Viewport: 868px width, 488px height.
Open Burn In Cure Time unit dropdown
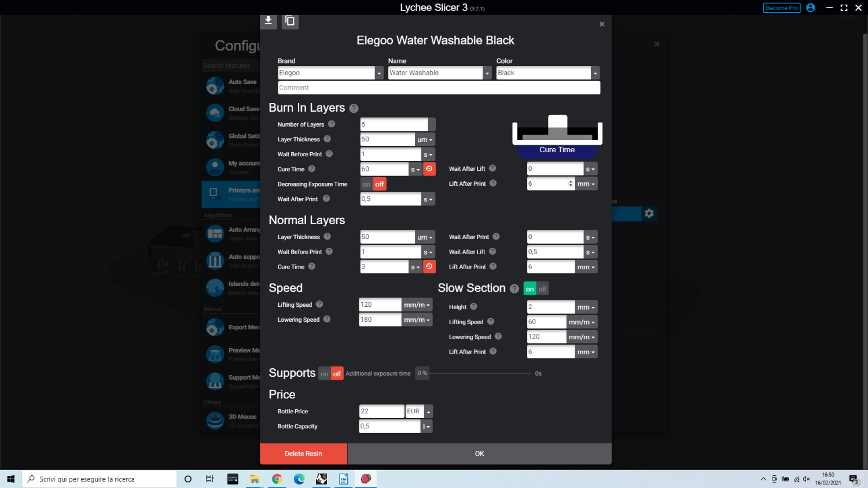[x=415, y=170]
